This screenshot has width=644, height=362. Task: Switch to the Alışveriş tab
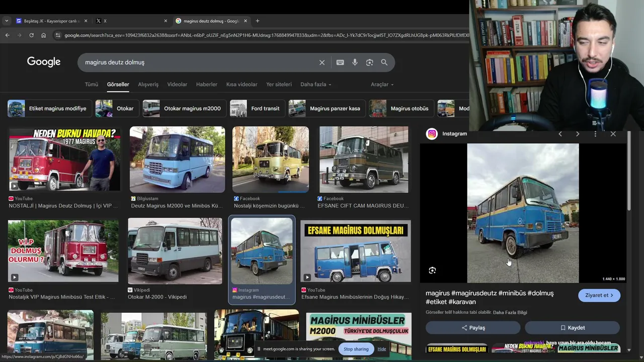pyautogui.click(x=148, y=84)
